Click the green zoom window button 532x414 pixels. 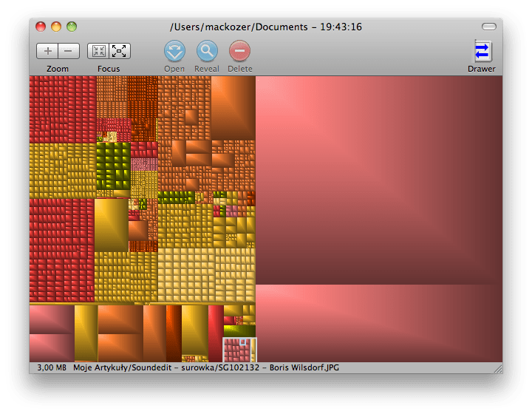72,27
